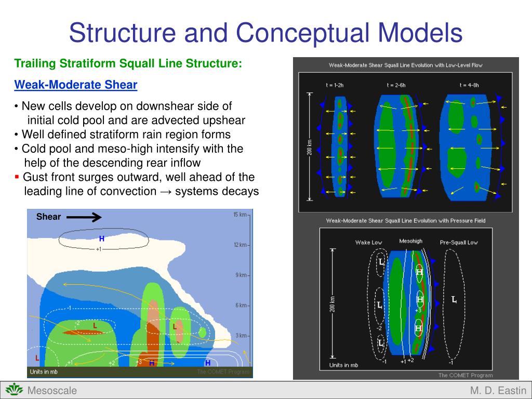Click Units in mb in the pressure field diagram
Screen dimensions: 532x399
click(344, 365)
